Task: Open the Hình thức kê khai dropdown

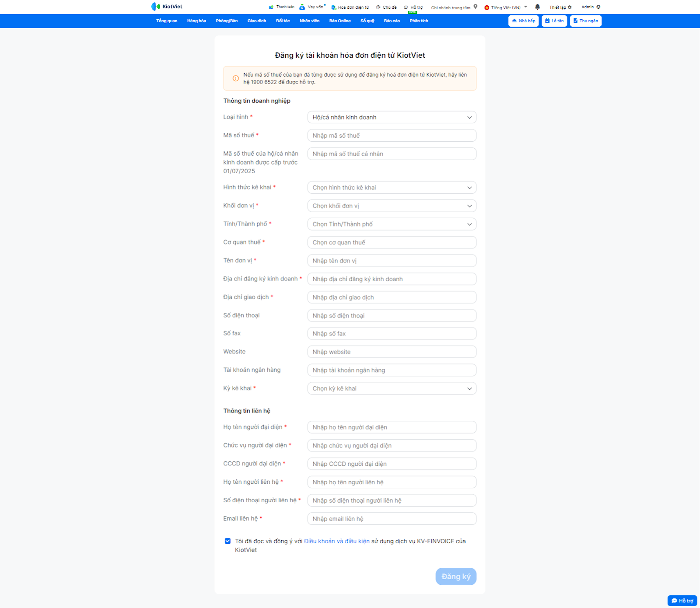Action: (x=392, y=188)
